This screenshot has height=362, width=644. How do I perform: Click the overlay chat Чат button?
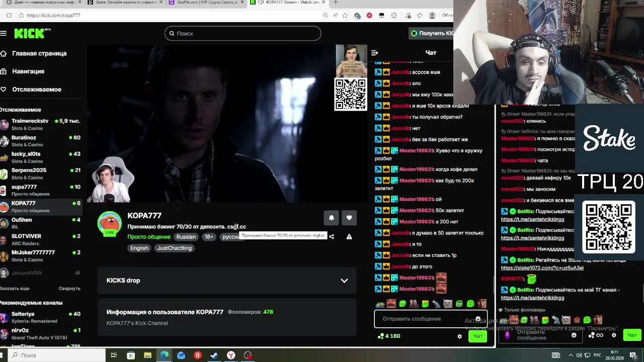(x=632, y=335)
